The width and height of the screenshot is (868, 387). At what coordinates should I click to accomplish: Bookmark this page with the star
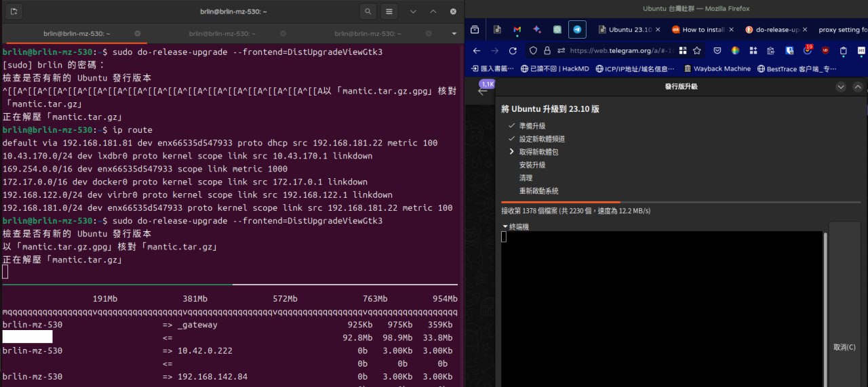point(697,51)
